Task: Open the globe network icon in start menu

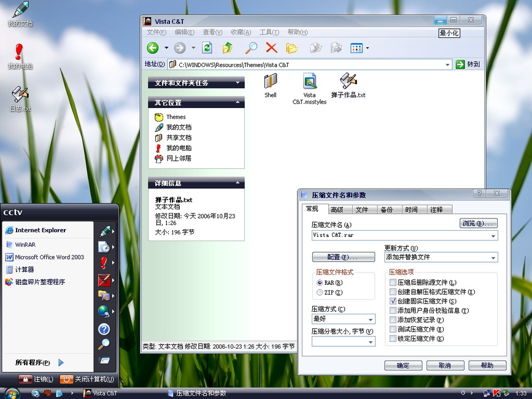Action: (x=104, y=311)
